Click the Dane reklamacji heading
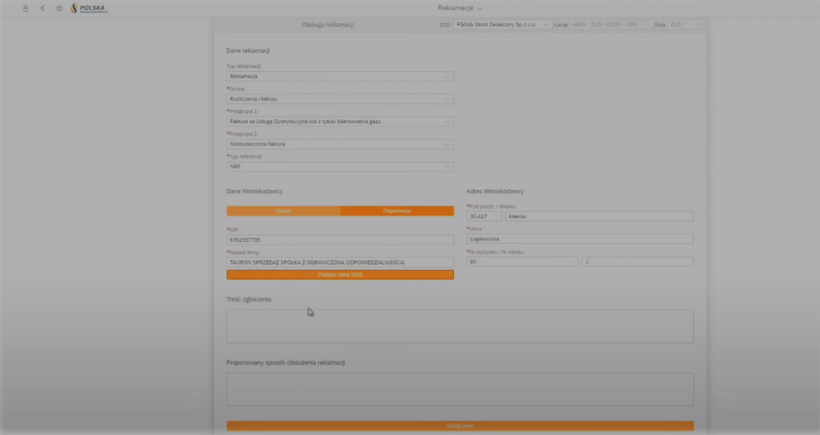820x435 pixels. [x=248, y=51]
